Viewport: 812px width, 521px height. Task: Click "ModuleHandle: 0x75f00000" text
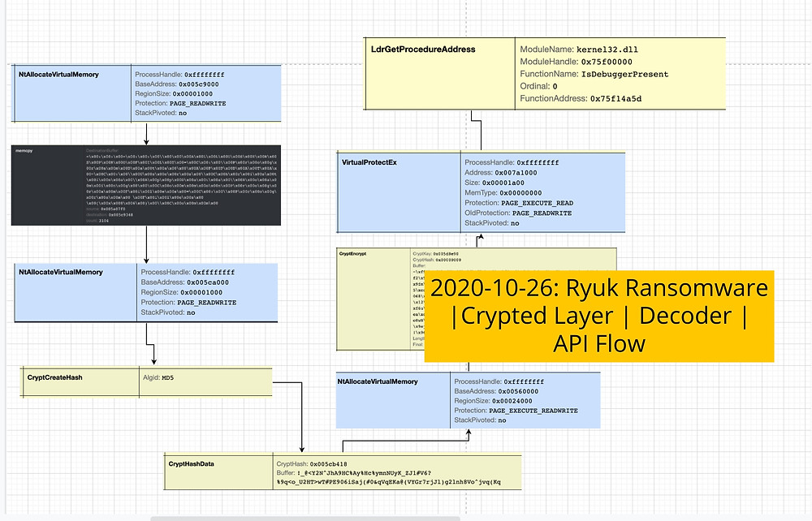[x=576, y=62]
